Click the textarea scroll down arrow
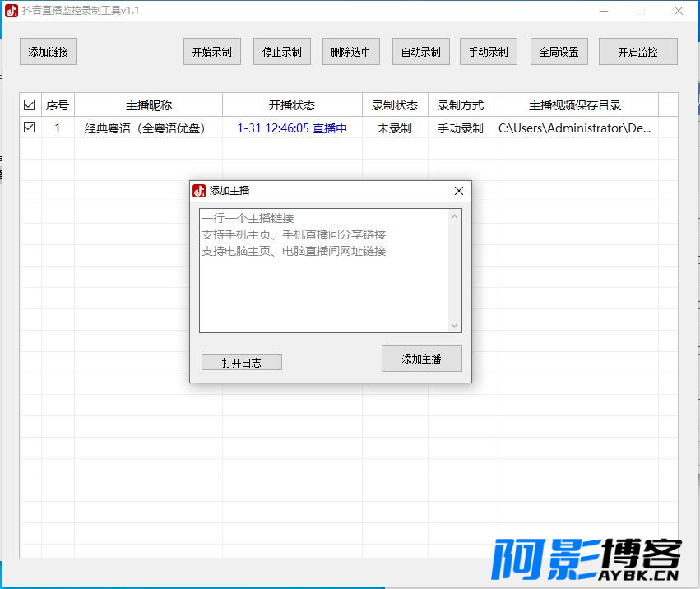 coord(454,326)
